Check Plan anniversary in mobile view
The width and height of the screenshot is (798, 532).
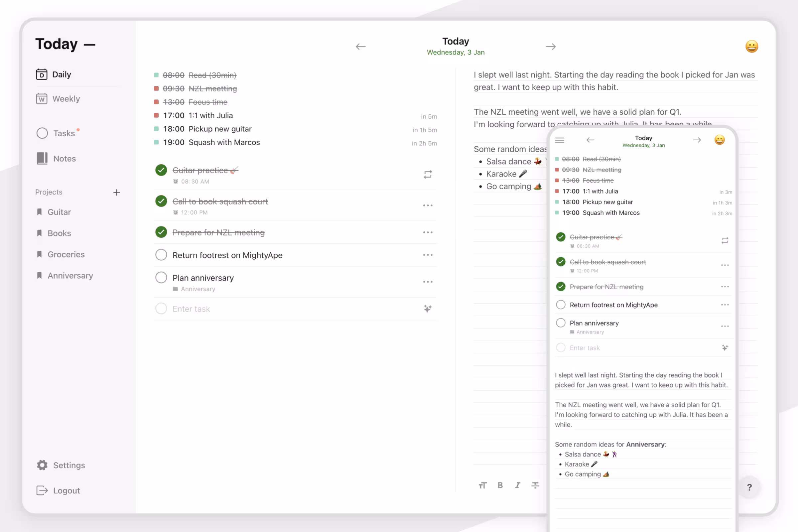[561, 323]
